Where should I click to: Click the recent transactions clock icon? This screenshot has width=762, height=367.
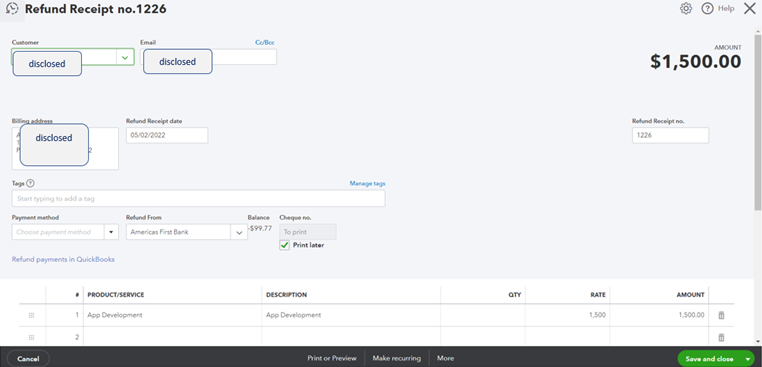(12, 9)
